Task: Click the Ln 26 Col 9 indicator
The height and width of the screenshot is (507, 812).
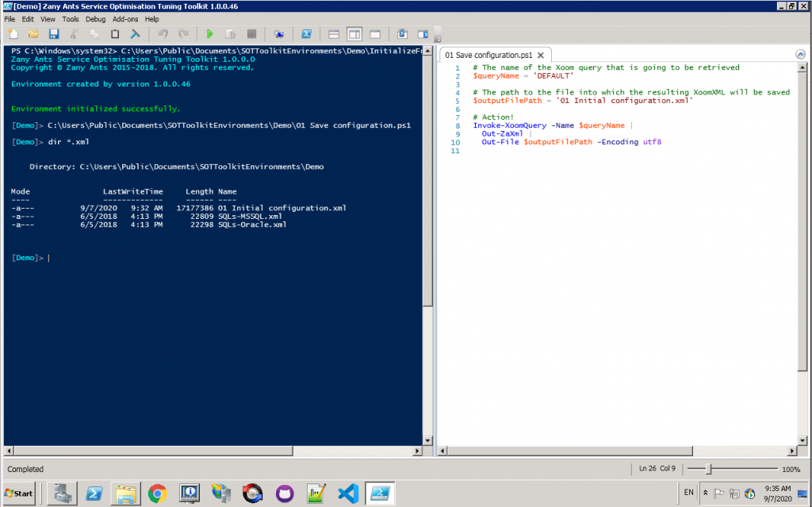Action: [657, 468]
